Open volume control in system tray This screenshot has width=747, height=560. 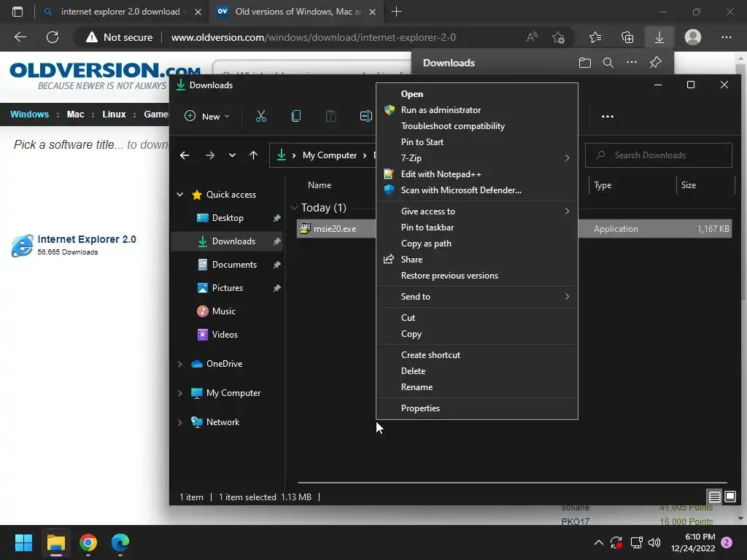tap(654, 542)
